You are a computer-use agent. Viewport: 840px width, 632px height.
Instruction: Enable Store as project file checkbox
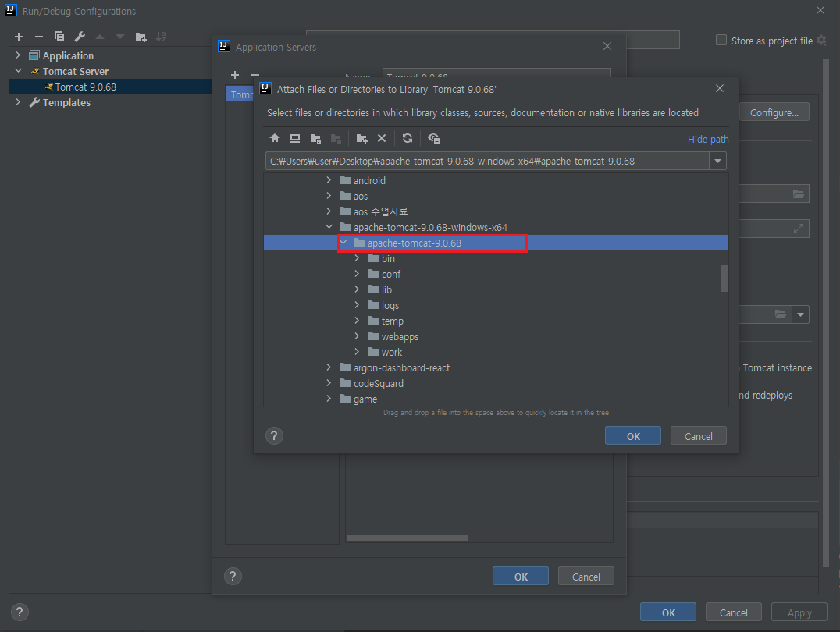(x=721, y=40)
